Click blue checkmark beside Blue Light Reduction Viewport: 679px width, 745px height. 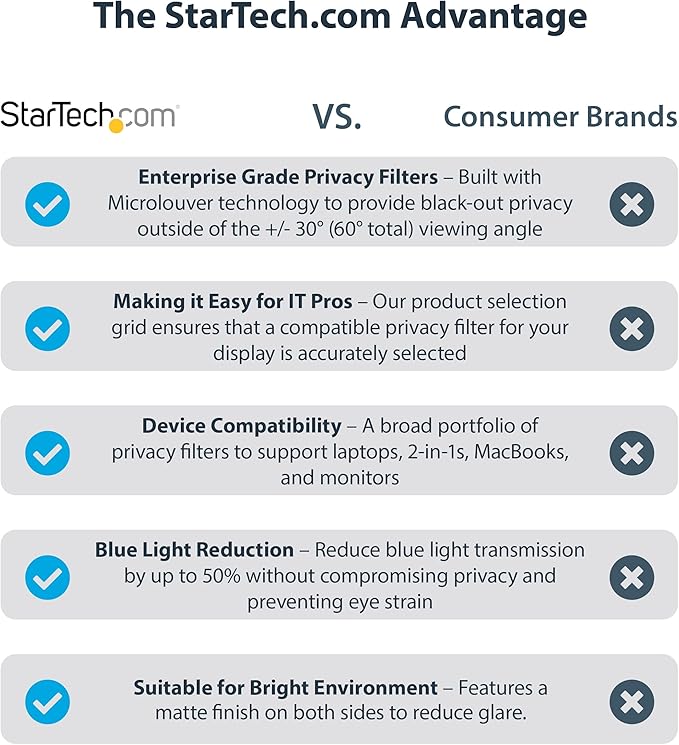click(x=47, y=577)
